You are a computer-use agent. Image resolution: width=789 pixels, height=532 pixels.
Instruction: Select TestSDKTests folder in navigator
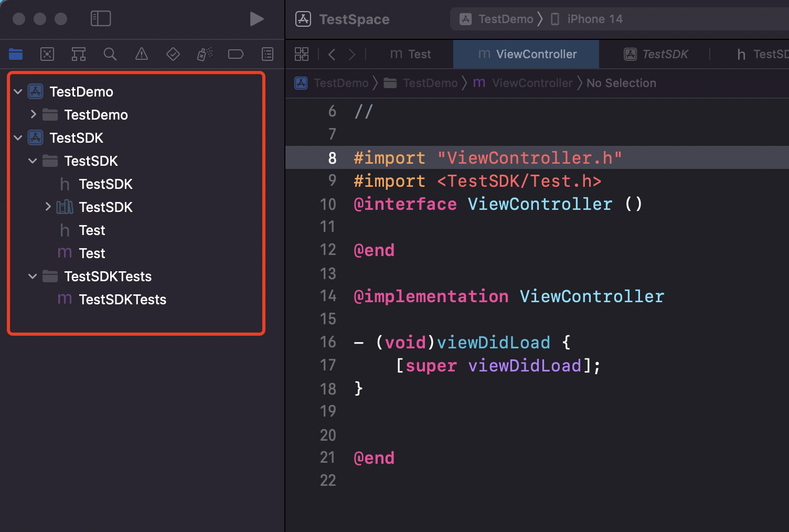click(x=108, y=276)
